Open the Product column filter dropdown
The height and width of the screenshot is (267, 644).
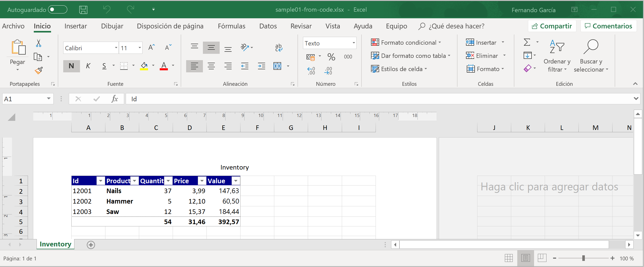click(x=134, y=181)
